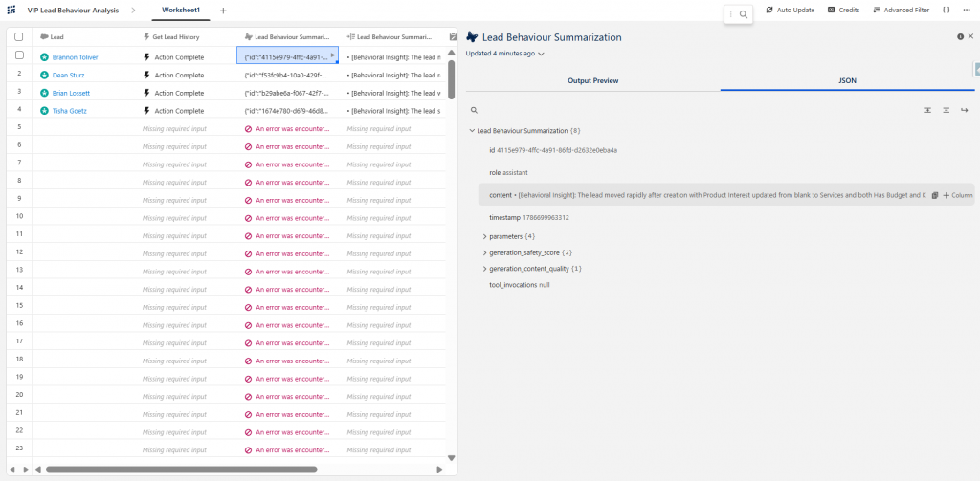Expand the generation_content_quality node
The height and width of the screenshot is (481, 980).
pos(485,269)
